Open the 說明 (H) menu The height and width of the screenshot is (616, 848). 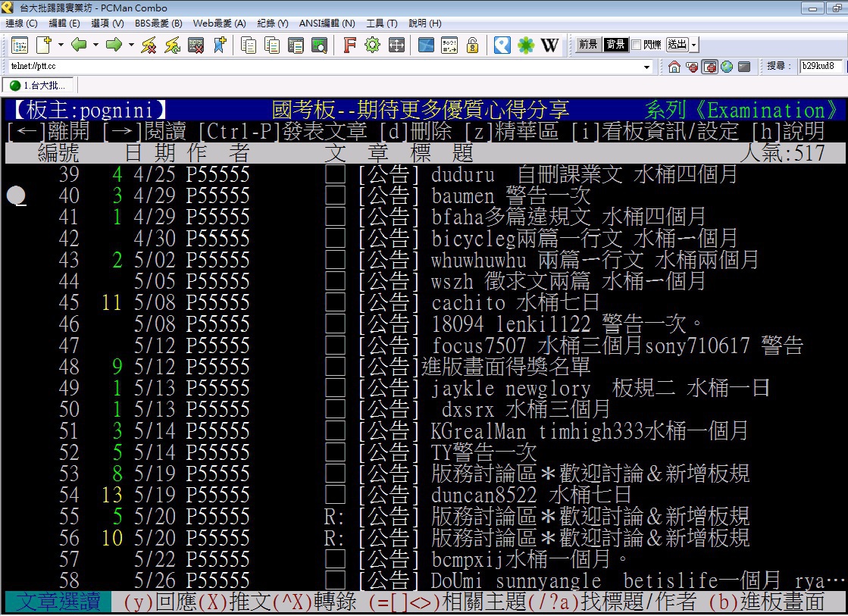(x=425, y=23)
